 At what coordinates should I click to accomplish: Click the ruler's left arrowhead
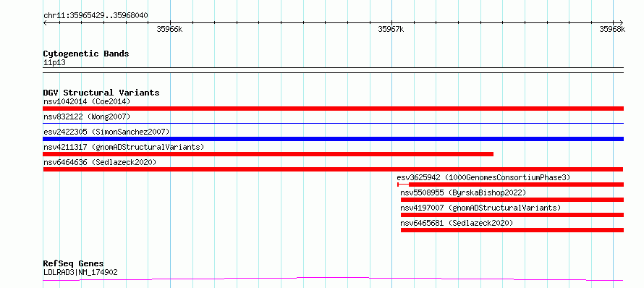[x=45, y=22]
